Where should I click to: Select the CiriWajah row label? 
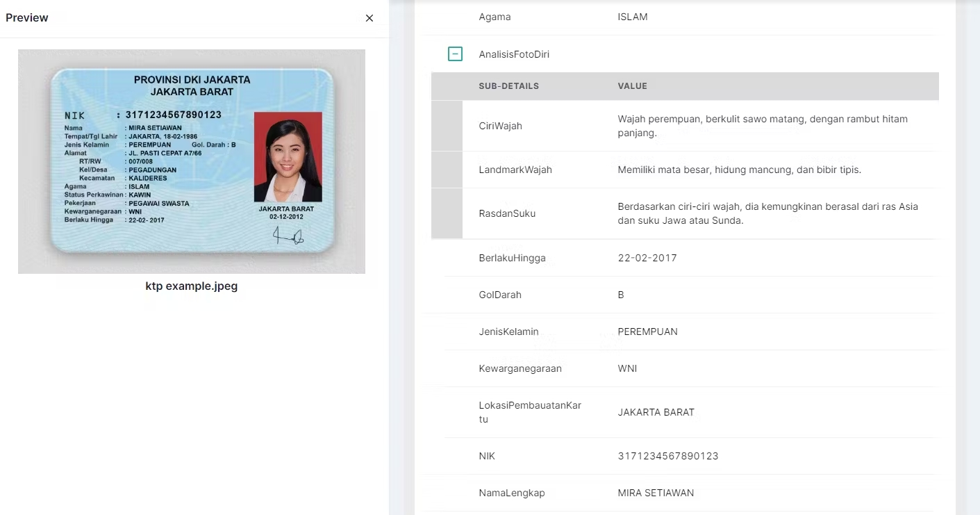(x=500, y=126)
